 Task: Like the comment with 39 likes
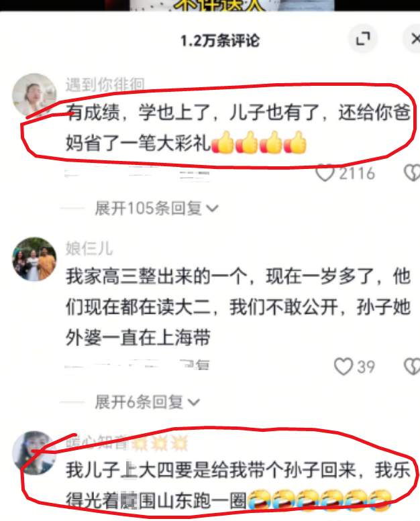(x=344, y=366)
